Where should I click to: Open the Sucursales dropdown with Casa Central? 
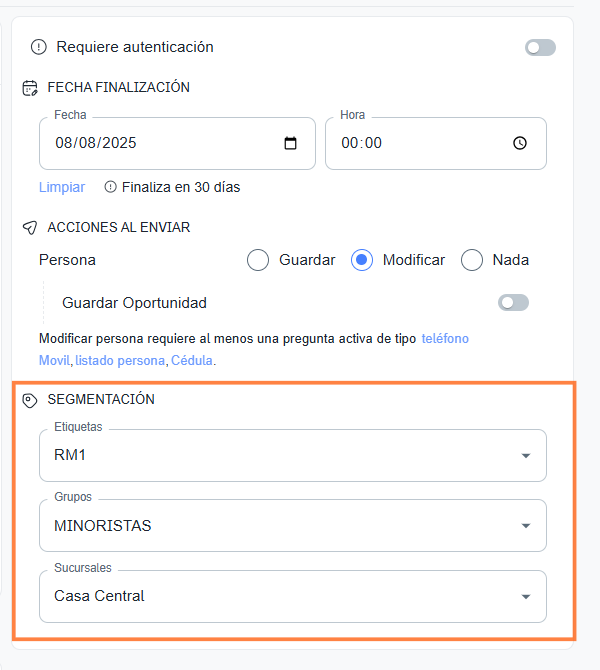[293, 596]
